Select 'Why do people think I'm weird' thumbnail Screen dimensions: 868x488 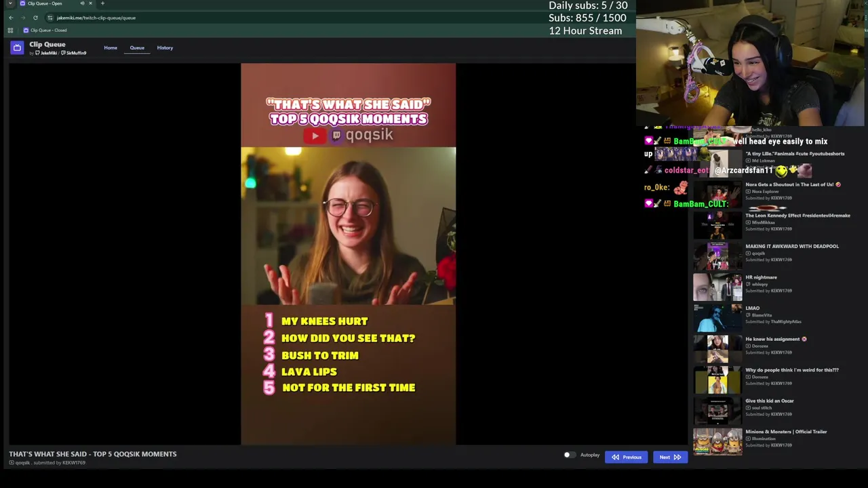point(717,379)
